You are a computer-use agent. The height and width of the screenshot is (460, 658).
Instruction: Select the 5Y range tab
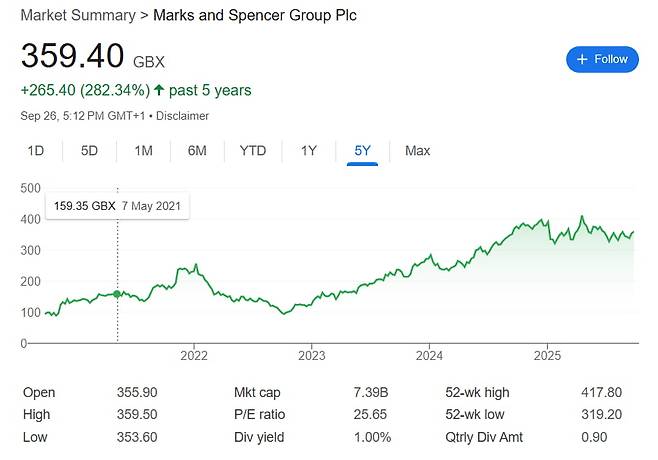click(x=362, y=151)
